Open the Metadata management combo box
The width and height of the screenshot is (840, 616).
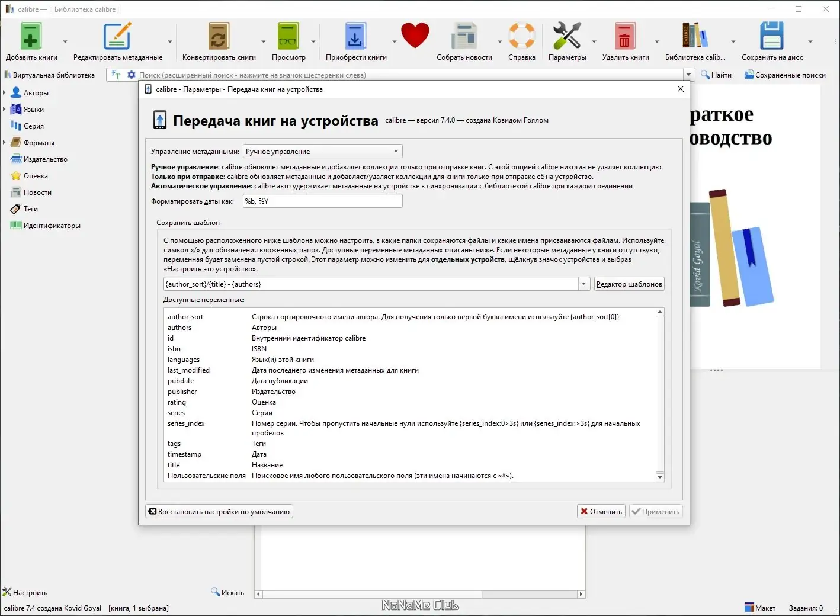tap(323, 152)
